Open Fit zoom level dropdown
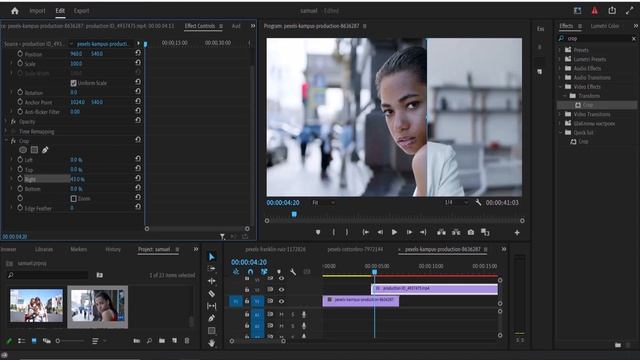 coord(324,202)
